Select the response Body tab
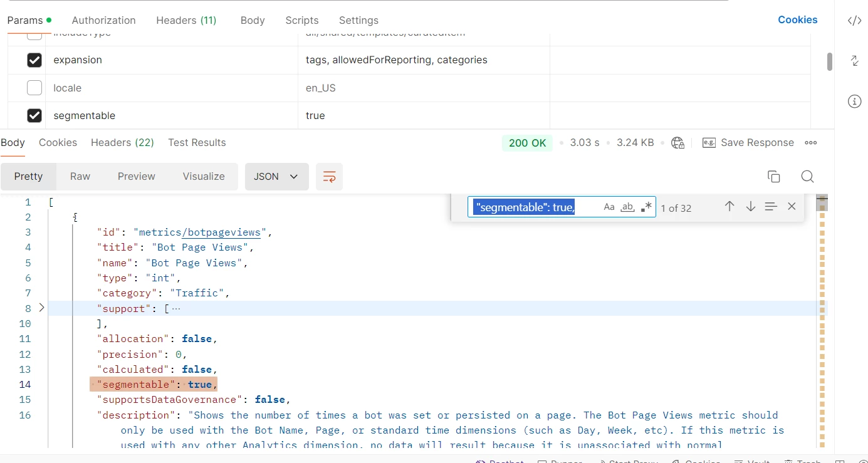 click(13, 142)
